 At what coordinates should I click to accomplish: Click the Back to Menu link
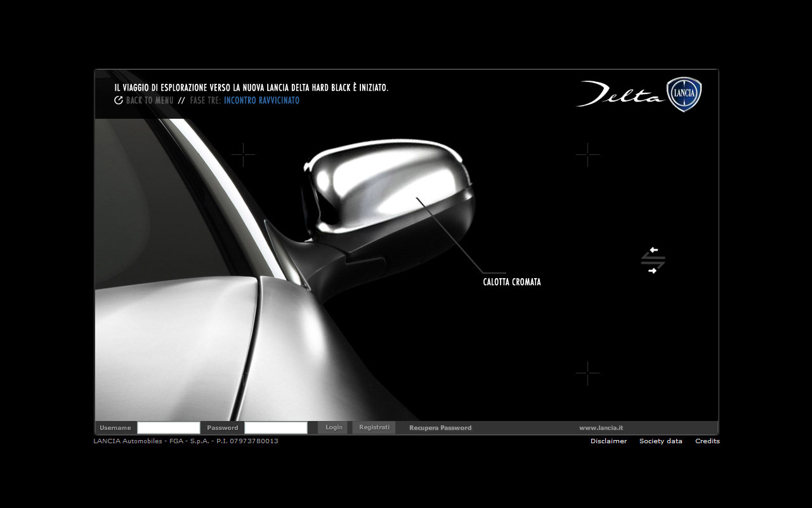(150, 100)
